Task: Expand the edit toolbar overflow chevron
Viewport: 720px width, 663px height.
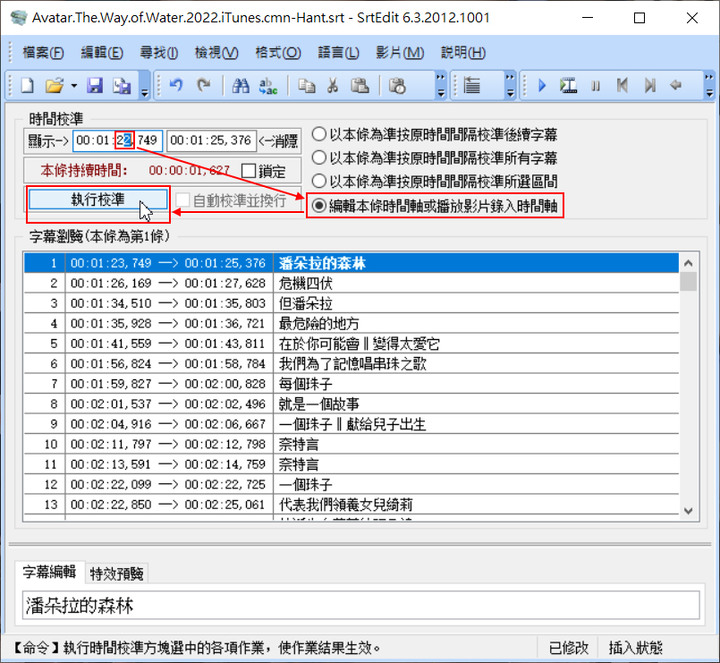Action: (440, 85)
